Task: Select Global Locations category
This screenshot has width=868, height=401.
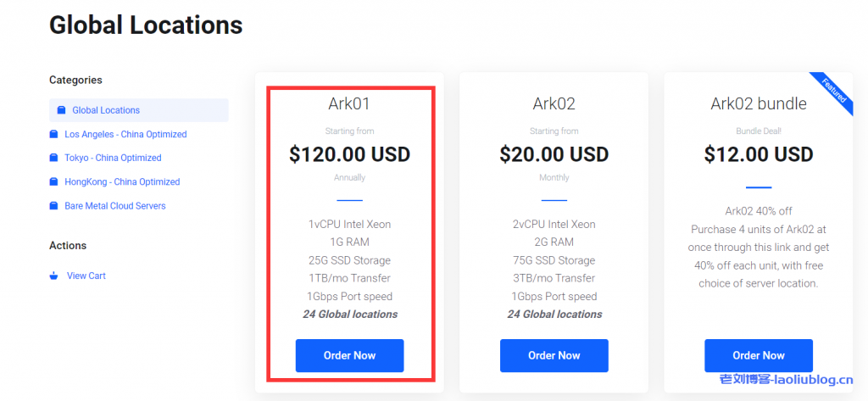Action: point(106,110)
